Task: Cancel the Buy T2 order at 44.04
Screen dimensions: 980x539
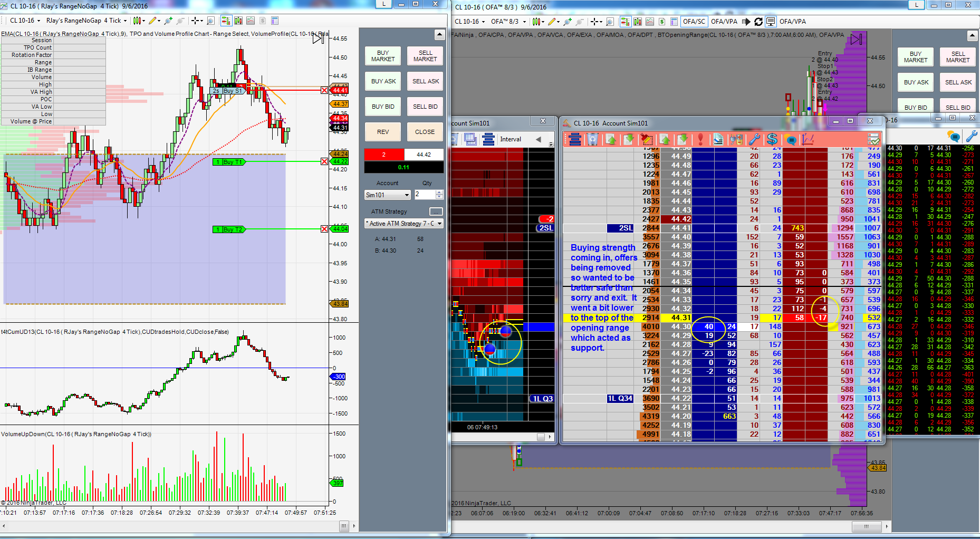Action: click(324, 229)
